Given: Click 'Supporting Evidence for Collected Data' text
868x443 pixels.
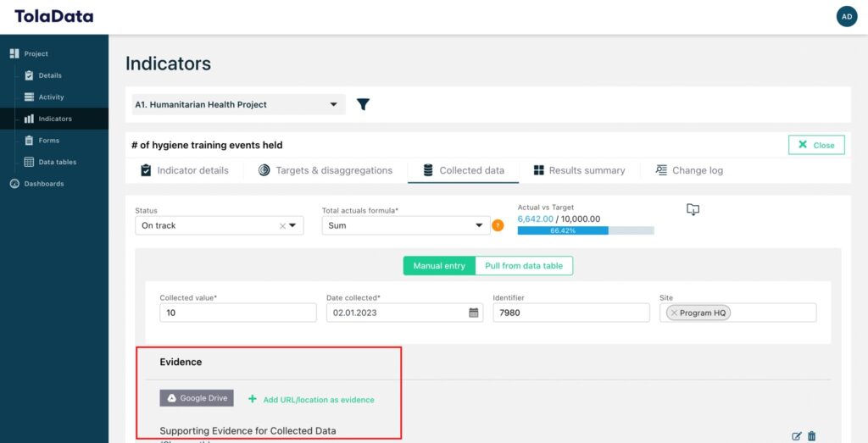Looking at the screenshot, I should [x=248, y=430].
